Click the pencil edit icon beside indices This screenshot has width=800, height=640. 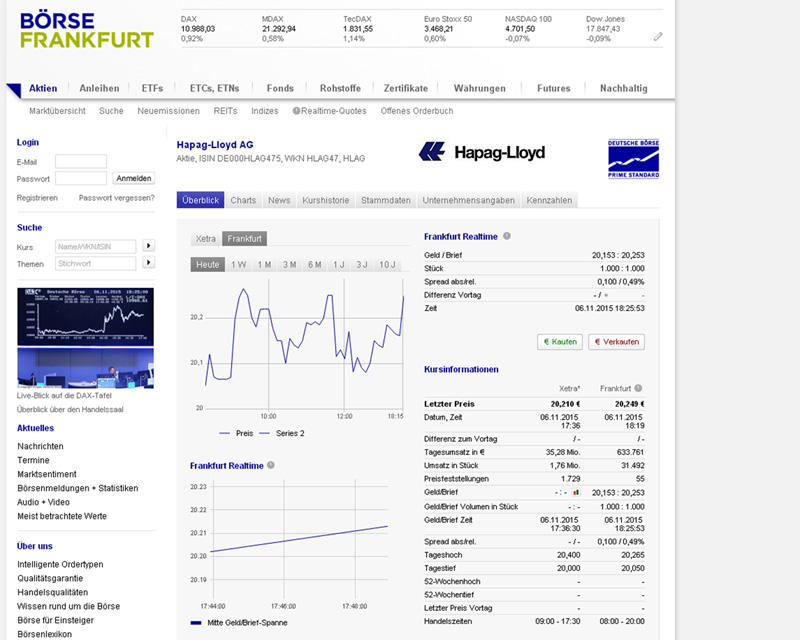point(658,36)
